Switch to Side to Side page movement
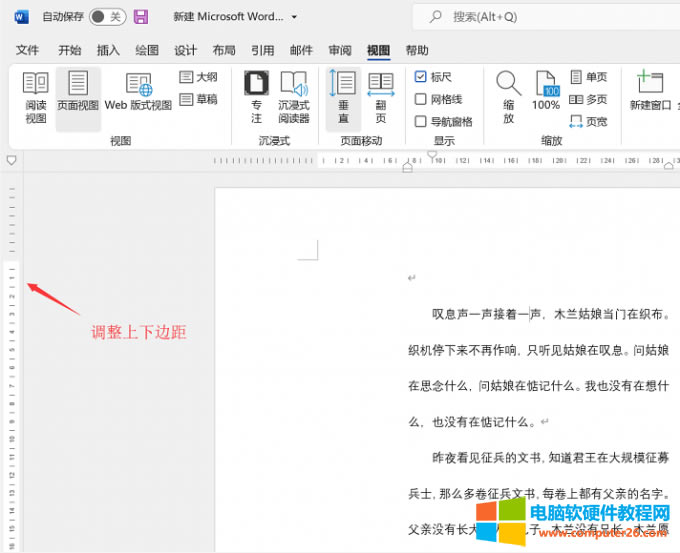The height and width of the screenshot is (553, 680). (381, 98)
